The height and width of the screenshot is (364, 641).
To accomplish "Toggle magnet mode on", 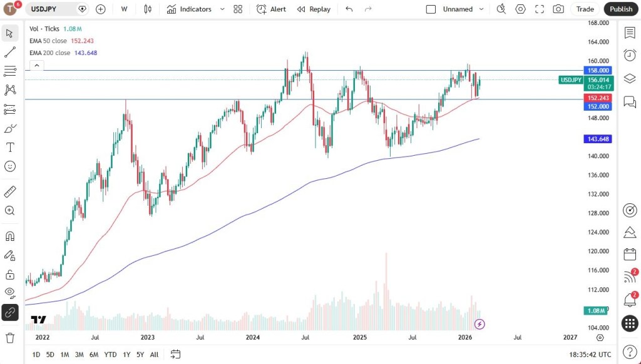I will [x=10, y=236].
